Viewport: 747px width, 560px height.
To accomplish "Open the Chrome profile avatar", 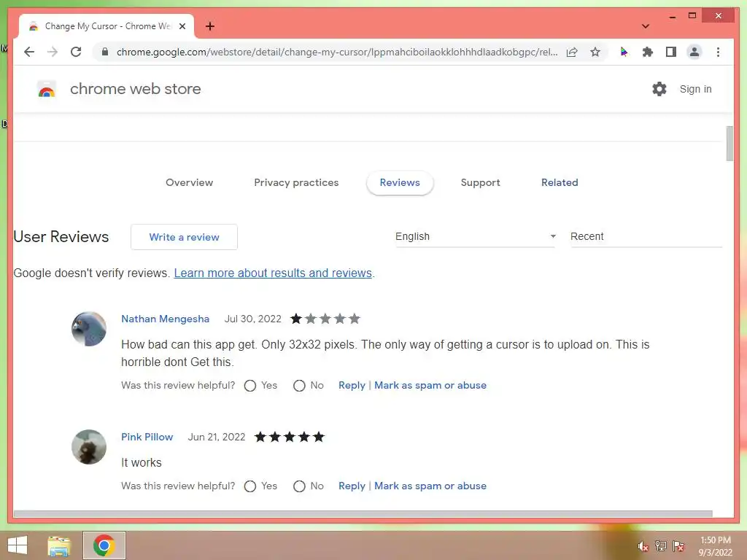I will click(x=694, y=52).
